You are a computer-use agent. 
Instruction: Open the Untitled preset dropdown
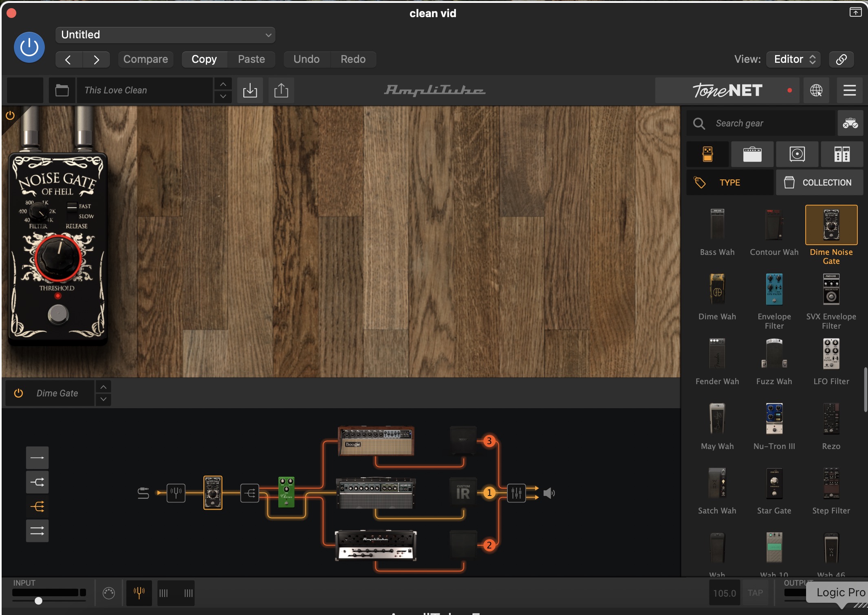[x=165, y=35]
